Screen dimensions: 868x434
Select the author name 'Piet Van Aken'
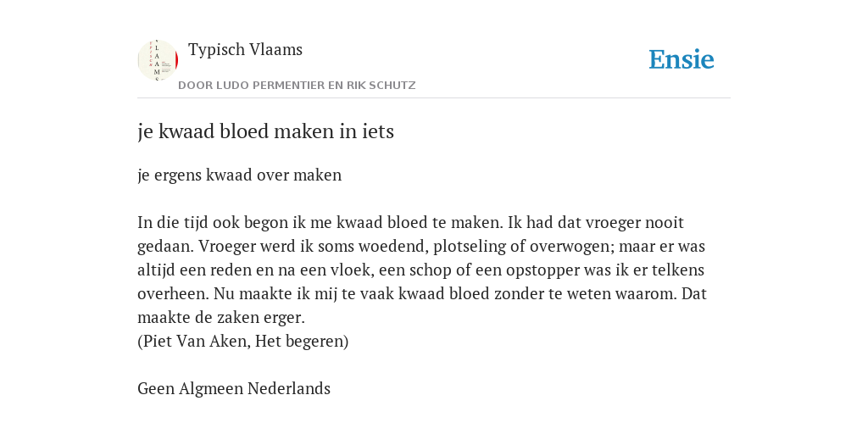(x=197, y=342)
